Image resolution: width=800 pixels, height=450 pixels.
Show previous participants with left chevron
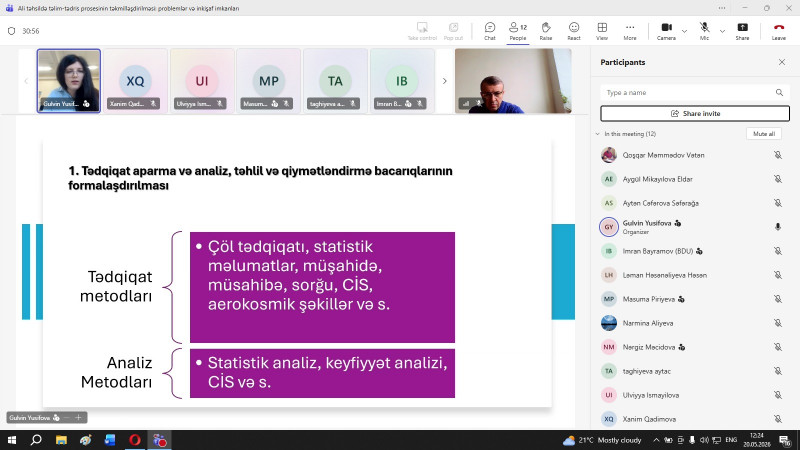point(26,81)
